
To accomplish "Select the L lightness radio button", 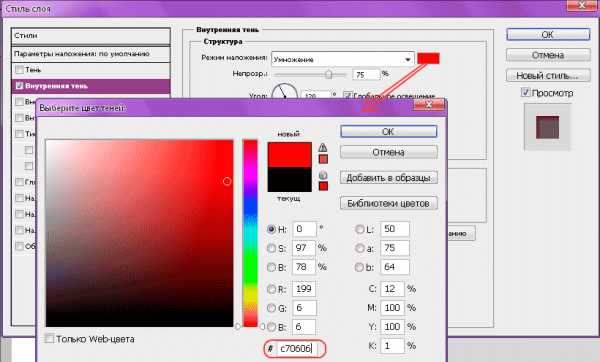I will click(359, 229).
